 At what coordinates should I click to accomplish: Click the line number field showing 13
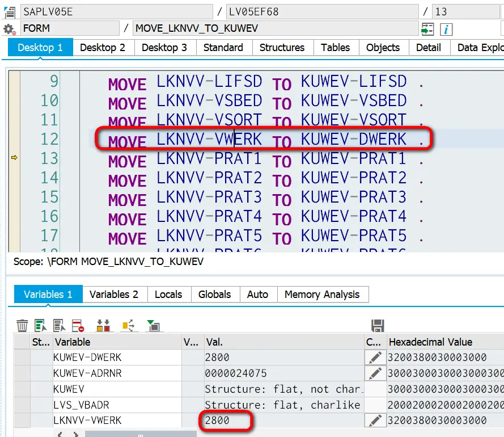tap(465, 12)
